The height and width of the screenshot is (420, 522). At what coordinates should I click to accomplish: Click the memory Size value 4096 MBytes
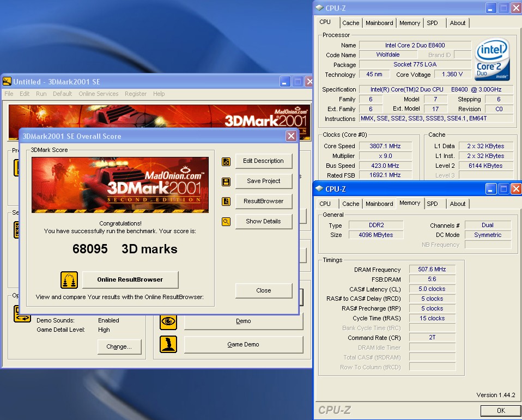(376, 235)
